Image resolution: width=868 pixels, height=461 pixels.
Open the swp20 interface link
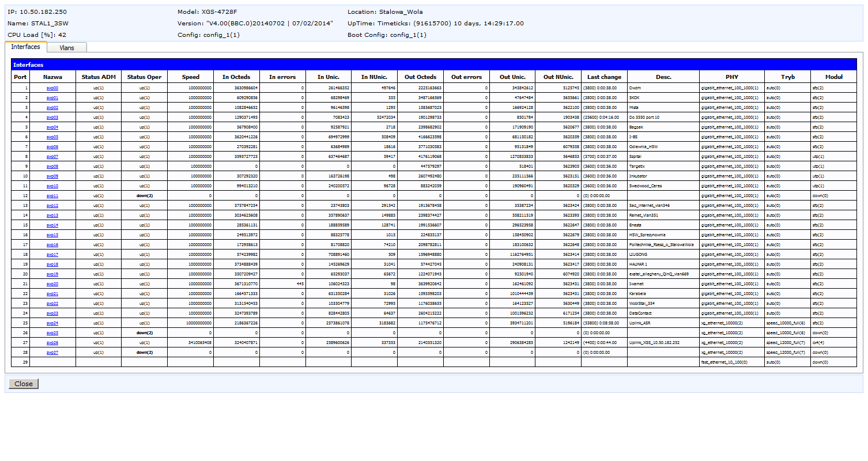(x=52, y=284)
